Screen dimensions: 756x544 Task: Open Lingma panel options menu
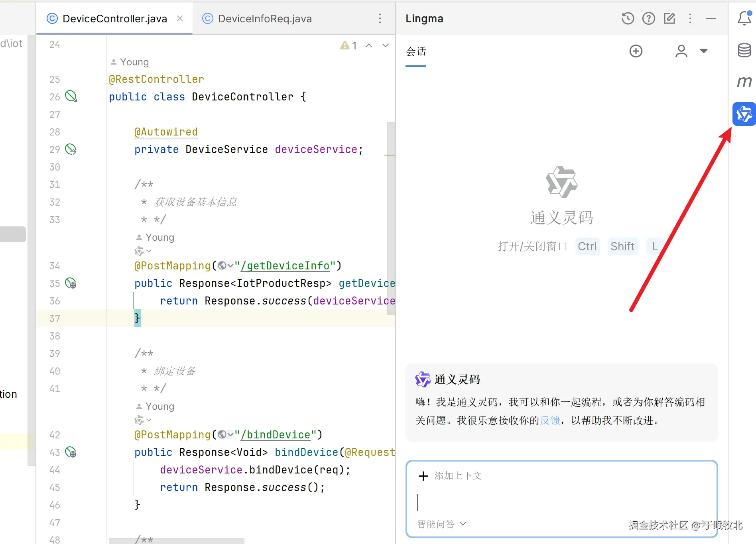690,18
